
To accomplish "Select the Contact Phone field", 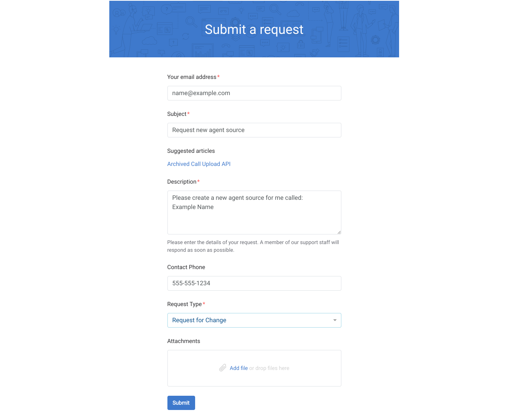I will (x=254, y=283).
